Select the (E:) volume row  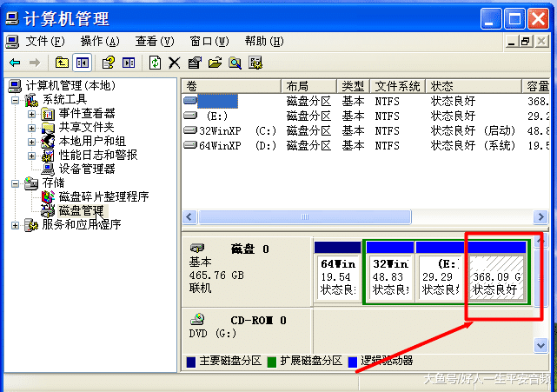click(x=366, y=116)
